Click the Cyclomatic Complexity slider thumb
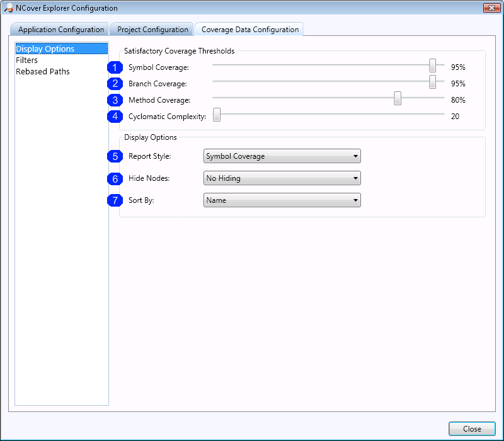The width and height of the screenshot is (504, 441). [217, 115]
